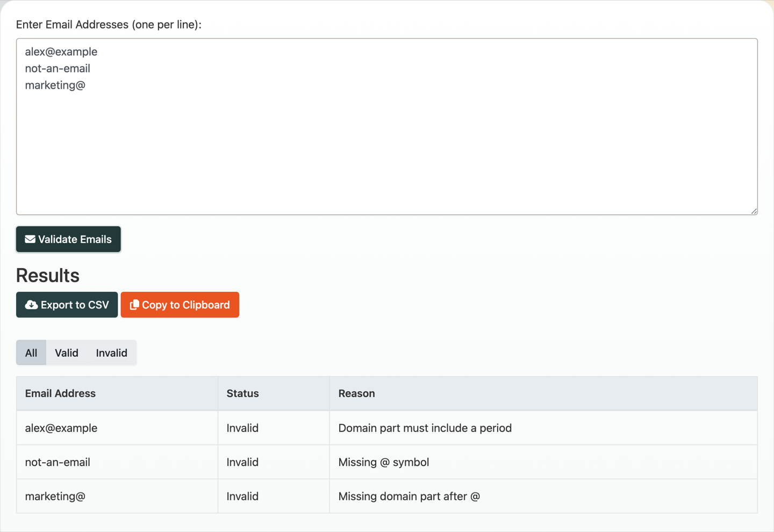Copy results via Copy to Clipboard label

click(186, 305)
